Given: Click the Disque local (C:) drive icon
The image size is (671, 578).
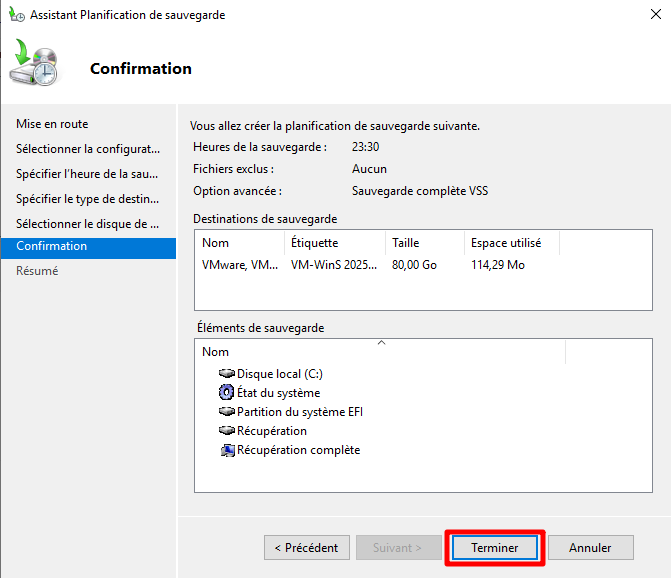Looking at the screenshot, I should (x=226, y=374).
